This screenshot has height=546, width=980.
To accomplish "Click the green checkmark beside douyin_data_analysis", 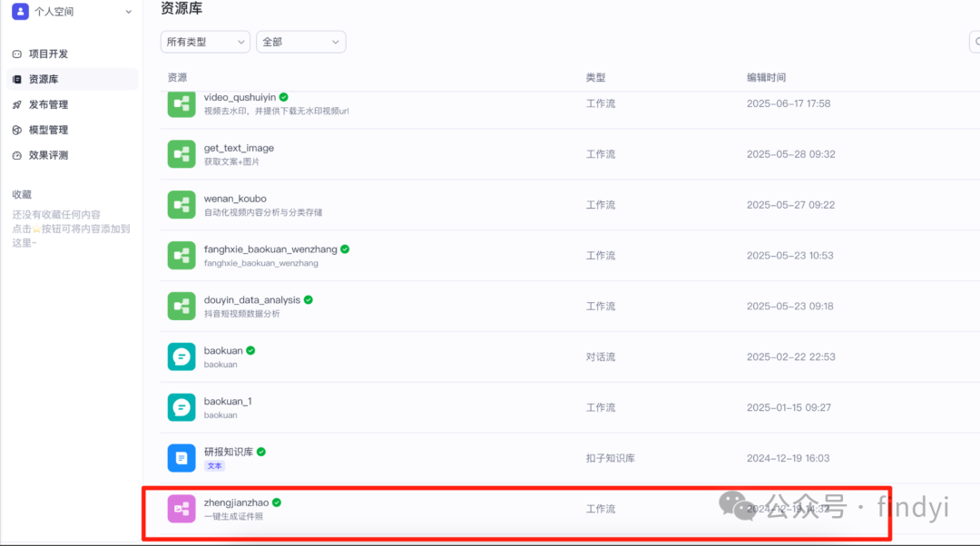I will [309, 300].
